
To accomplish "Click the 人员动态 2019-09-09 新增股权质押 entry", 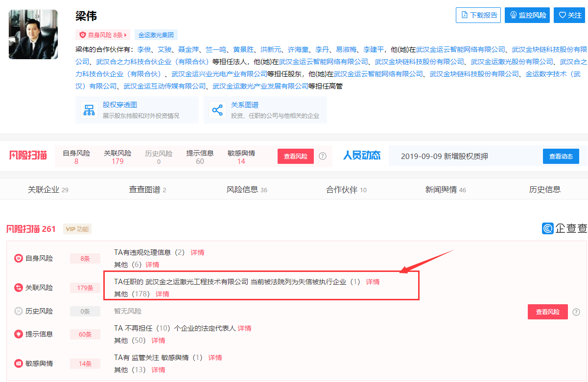I will tap(445, 157).
